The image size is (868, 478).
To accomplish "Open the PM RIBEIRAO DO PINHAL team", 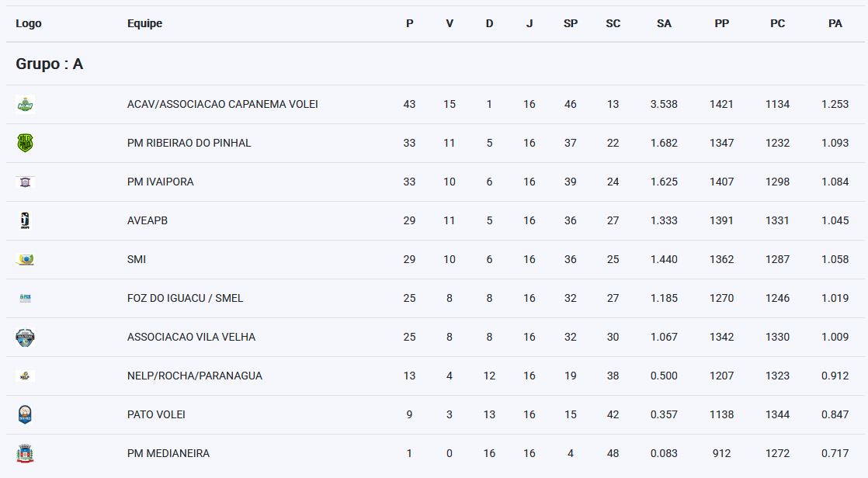I will click(189, 143).
